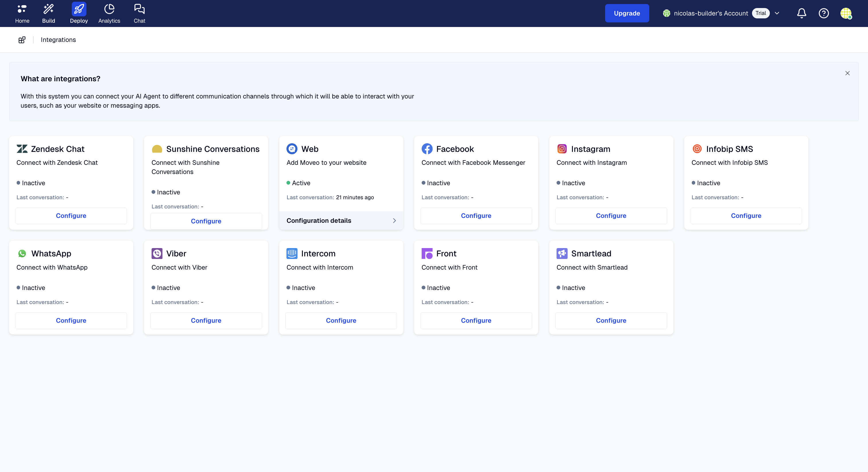Configure the Instagram integration
The height and width of the screenshot is (472, 868).
pyautogui.click(x=611, y=216)
